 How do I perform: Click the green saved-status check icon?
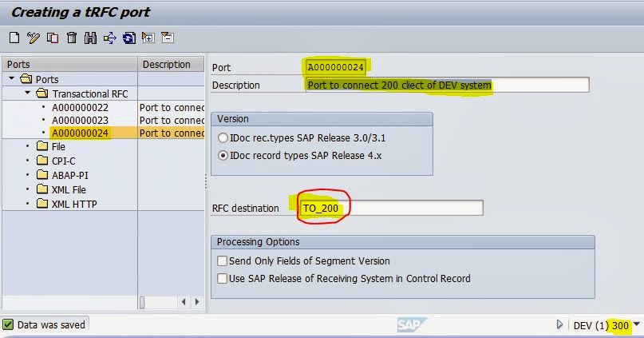8,324
